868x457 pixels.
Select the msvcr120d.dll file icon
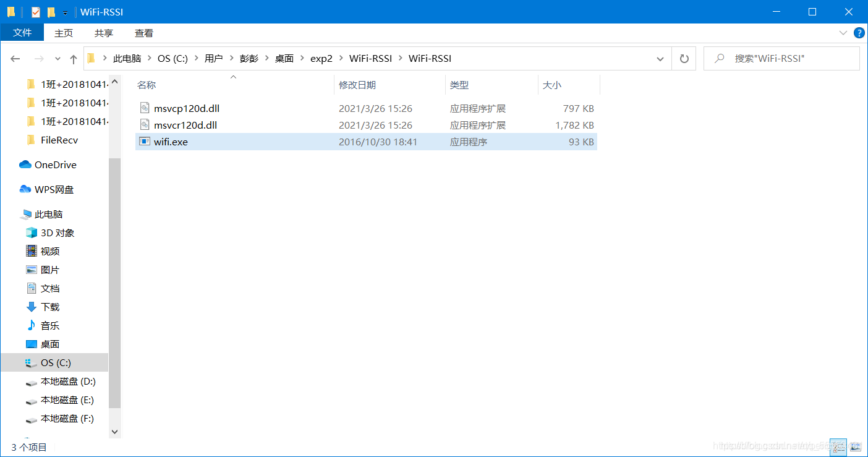pyautogui.click(x=145, y=125)
